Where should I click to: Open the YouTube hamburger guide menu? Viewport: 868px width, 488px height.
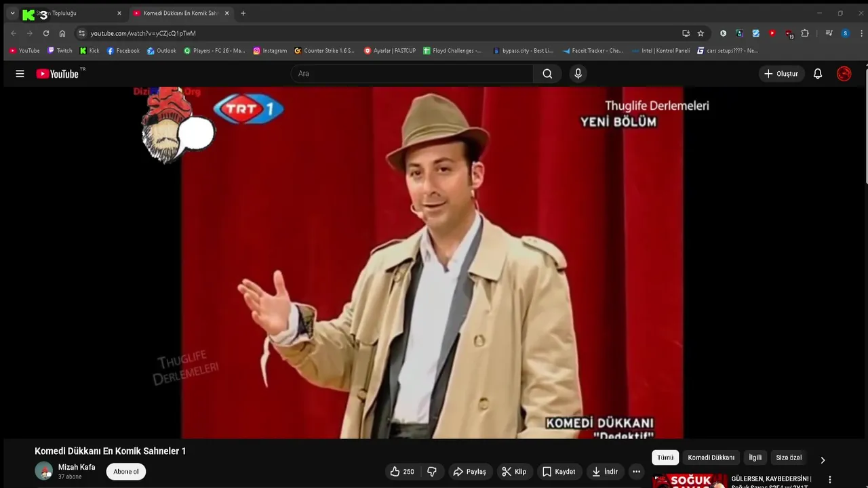tap(20, 74)
